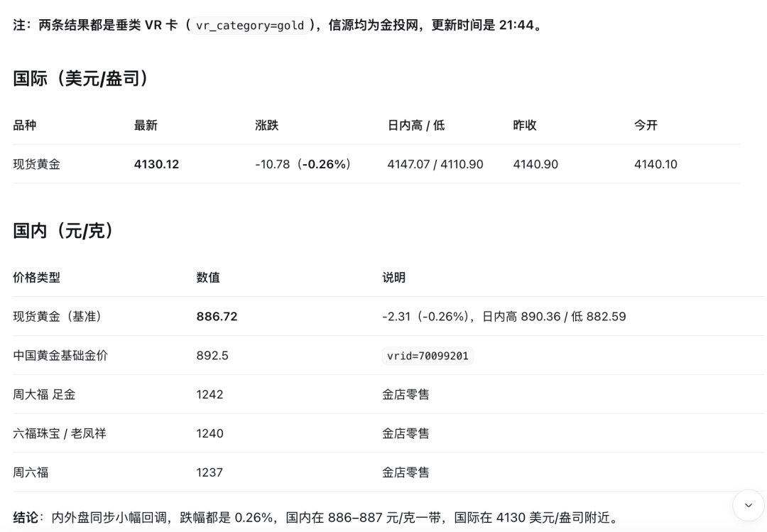Click the bold value 886.72
Viewport: 767px width, 532px height.
tap(217, 317)
